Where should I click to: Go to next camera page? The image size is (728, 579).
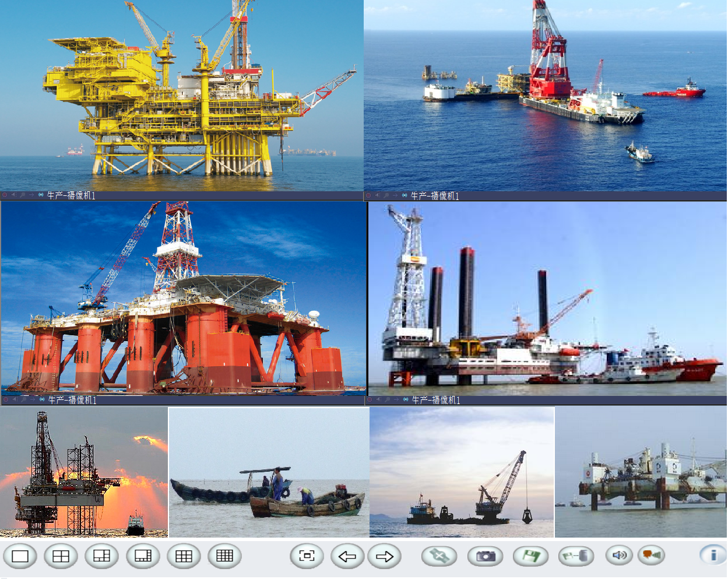[385, 556]
